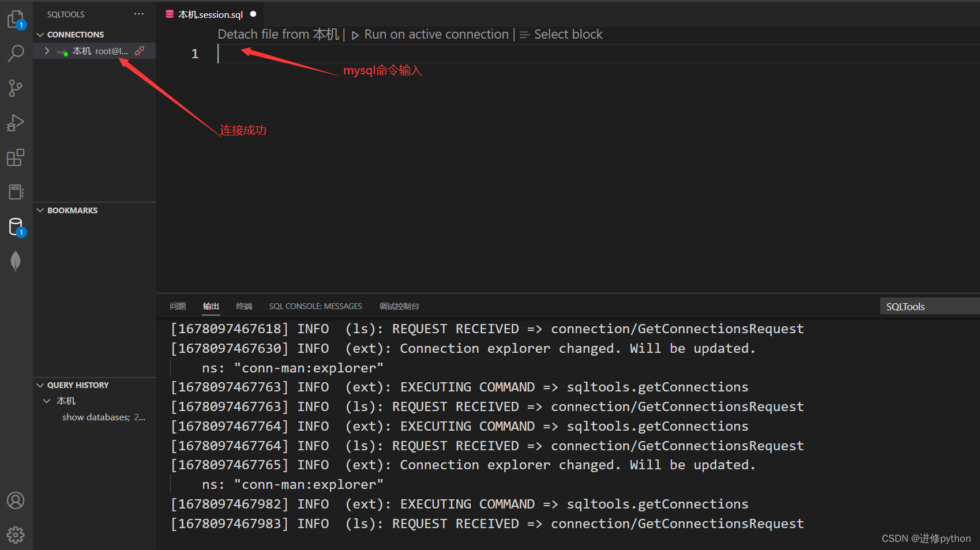Screen dimensions: 980x550
Task: Click the QUERY HISTORY header label
Action: click(78, 385)
